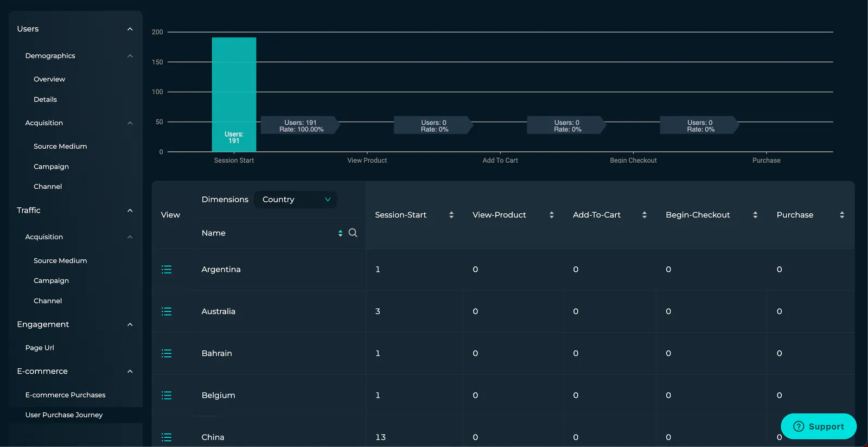Sort by the Purchase column arrows

pyautogui.click(x=842, y=215)
